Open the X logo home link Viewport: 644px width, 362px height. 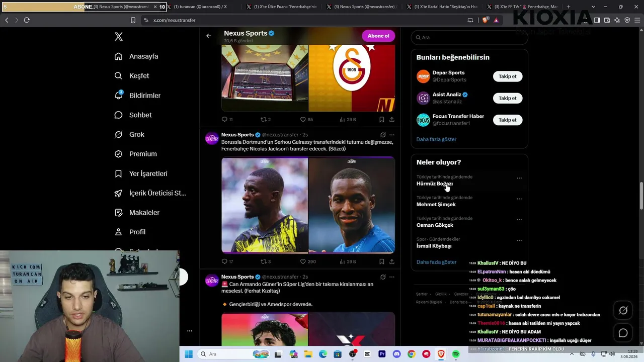coord(118,37)
